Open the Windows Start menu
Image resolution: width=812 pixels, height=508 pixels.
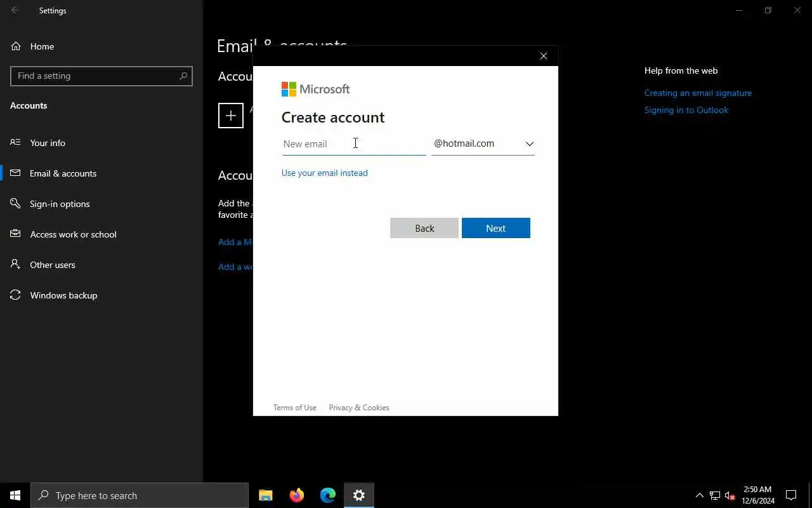click(15, 495)
